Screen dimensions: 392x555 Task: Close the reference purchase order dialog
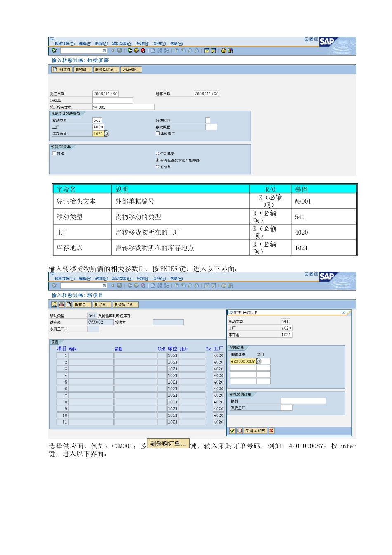pos(343,313)
